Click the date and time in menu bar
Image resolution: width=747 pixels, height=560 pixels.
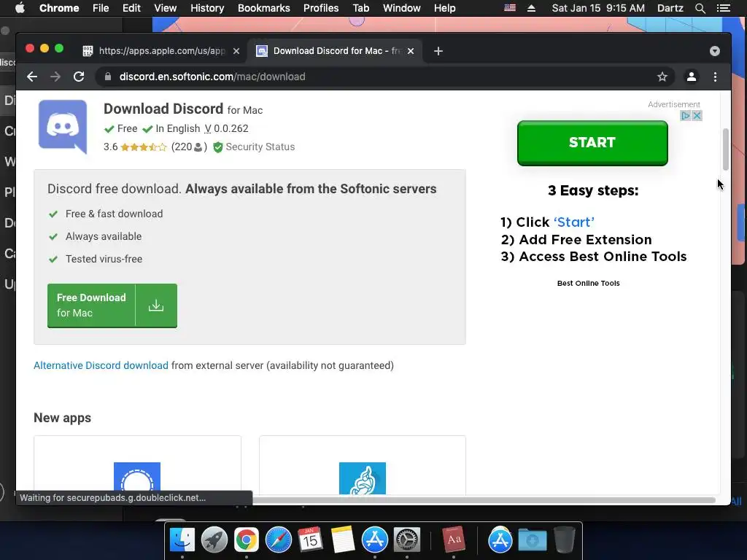[x=598, y=8]
